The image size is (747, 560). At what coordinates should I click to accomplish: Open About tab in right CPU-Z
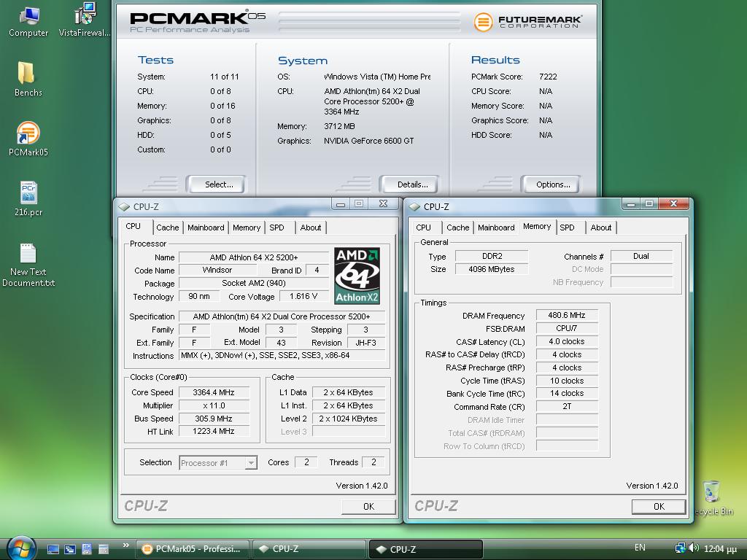tap(601, 227)
